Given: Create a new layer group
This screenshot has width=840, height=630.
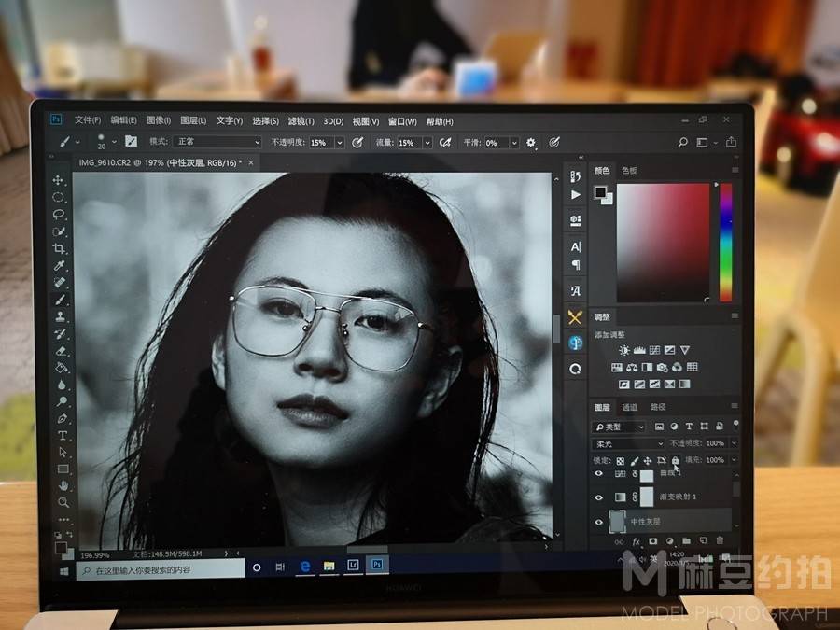Looking at the screenshot, I should click(x=687, y=541).
